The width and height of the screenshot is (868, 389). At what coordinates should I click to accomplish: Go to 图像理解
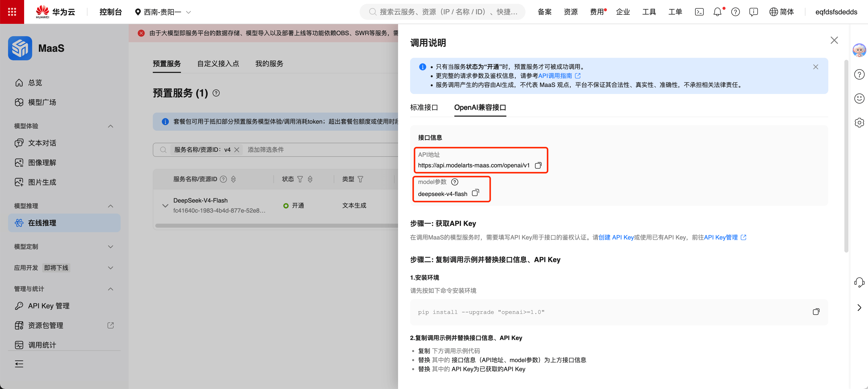(64, 163)
